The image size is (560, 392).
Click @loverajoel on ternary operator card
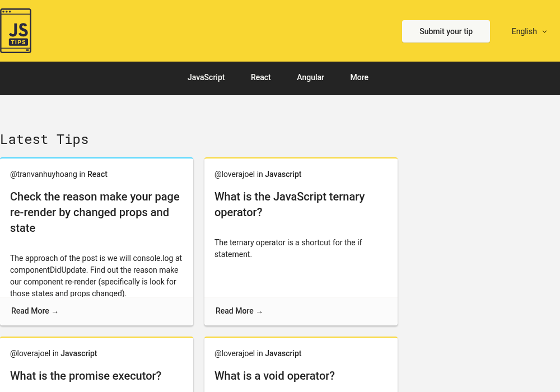click(235, 174)
